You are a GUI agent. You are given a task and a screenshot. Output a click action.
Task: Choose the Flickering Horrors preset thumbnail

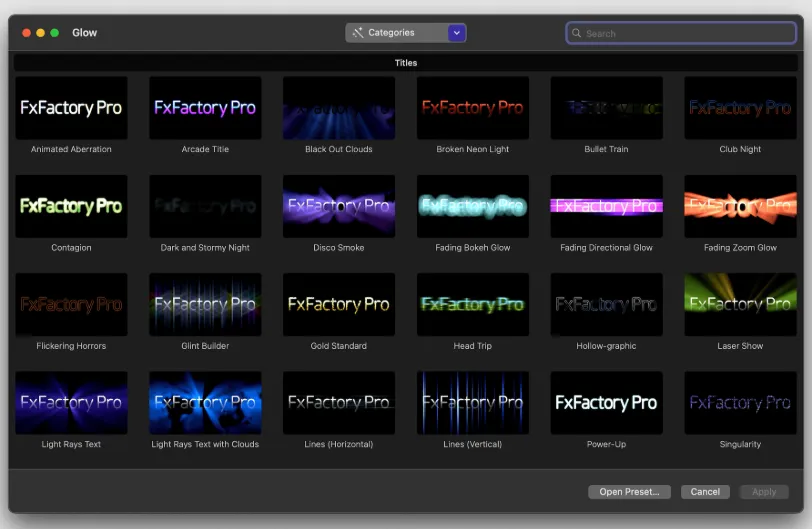tap(71, 304)
